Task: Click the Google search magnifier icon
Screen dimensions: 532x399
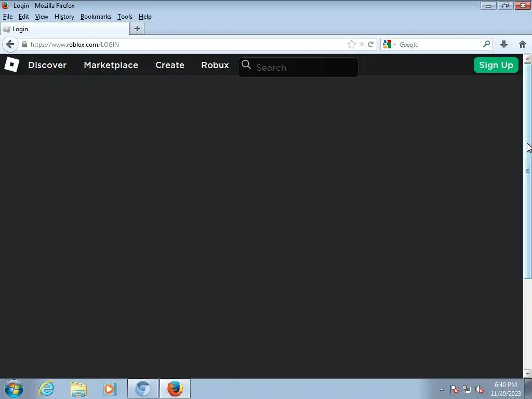Action: click(486, 44)
